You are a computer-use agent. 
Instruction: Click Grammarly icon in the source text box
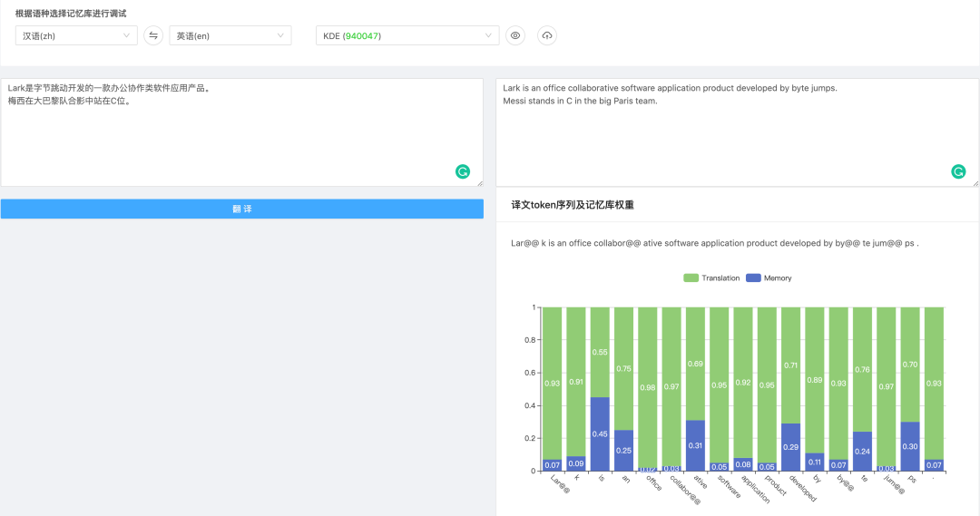tap(463, 171)
